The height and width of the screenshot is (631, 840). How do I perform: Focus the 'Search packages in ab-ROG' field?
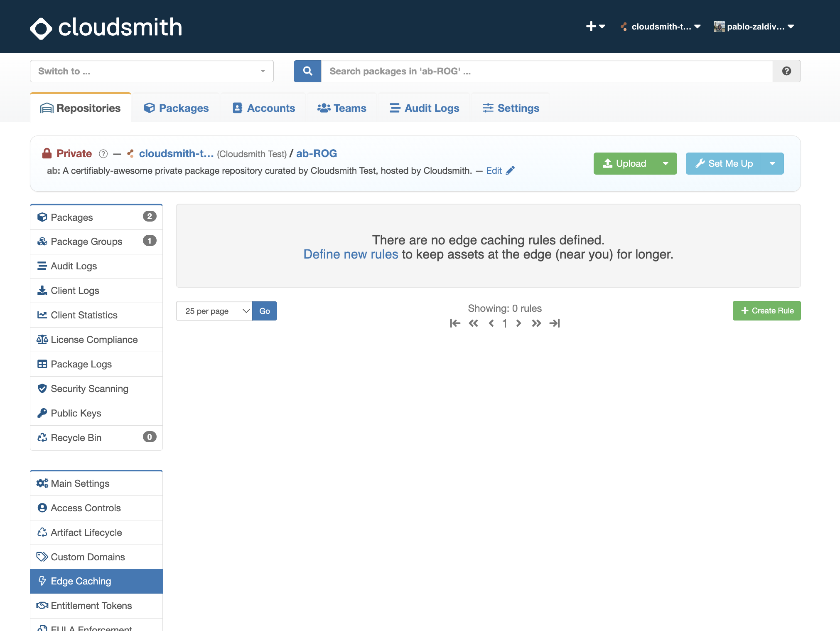point(547,71)
